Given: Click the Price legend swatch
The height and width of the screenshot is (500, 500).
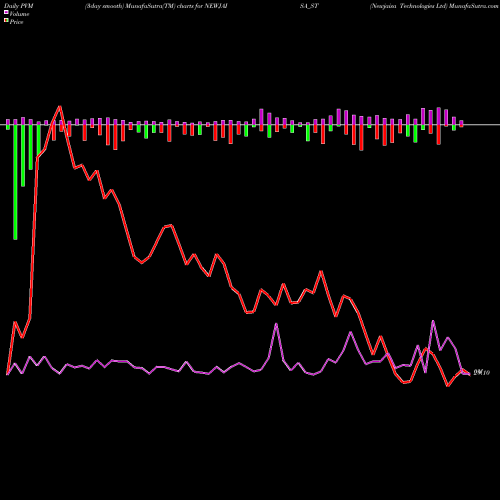Looking at the screenshot, I should 6,21.
